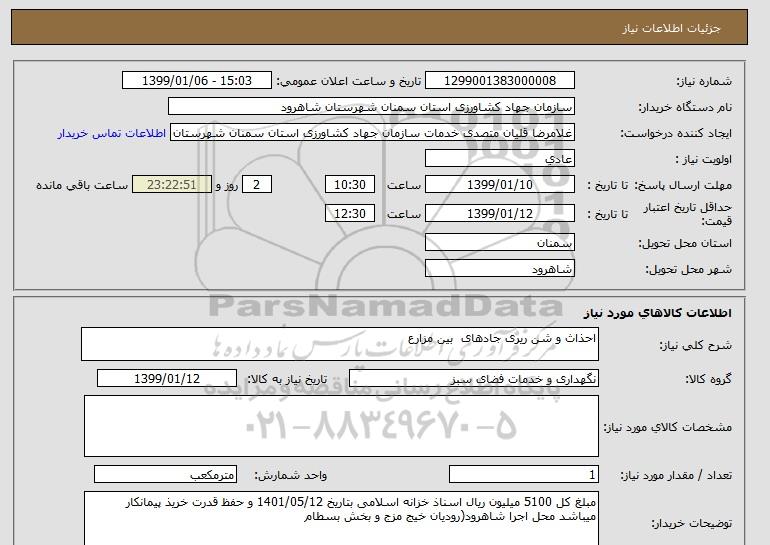Select the priority field showing عادی
Viewport: 770px width, 545px height.
click(x=499, y=159)
